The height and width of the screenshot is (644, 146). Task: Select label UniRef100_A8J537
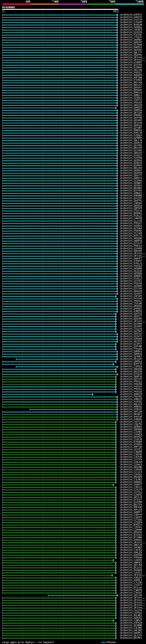coord(131,342)
